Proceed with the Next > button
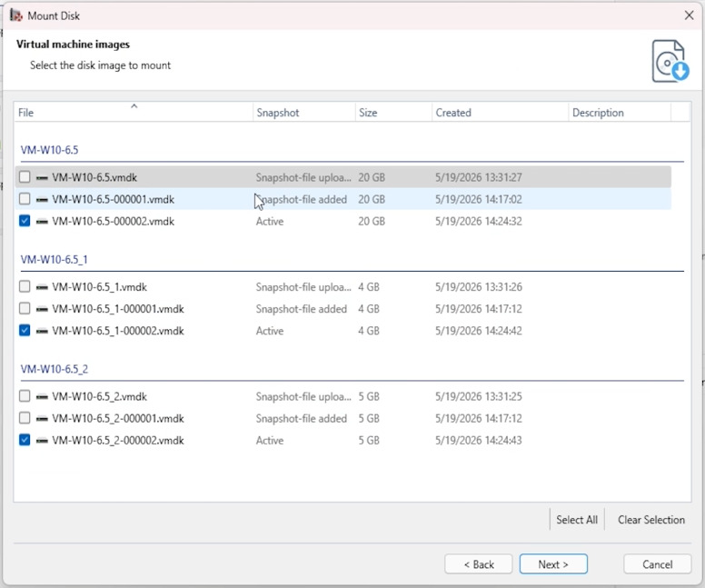705x588 pixels. click(553, 564)
